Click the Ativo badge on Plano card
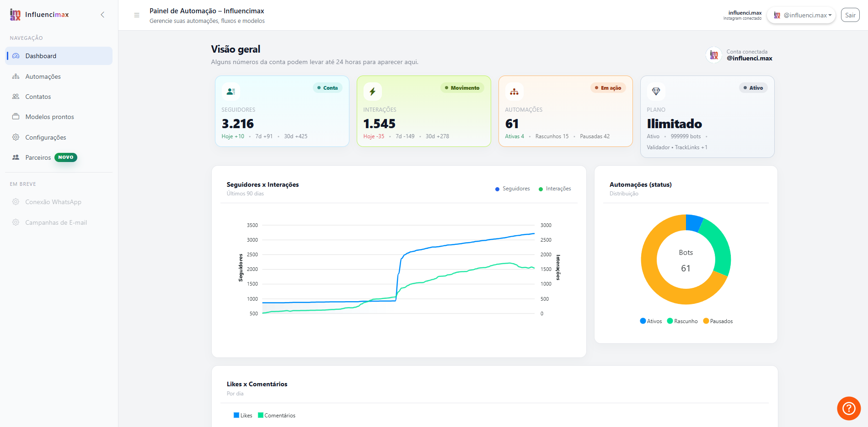Viewport: 868px width, 427px height. click(753, 88)
